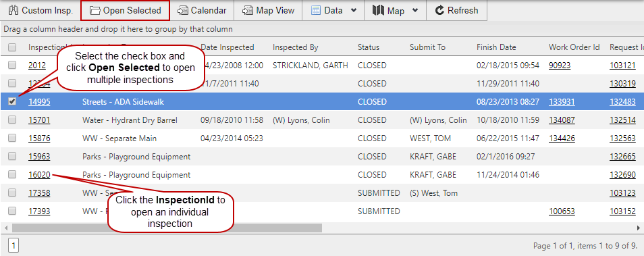Check the box for inspection 16020
Screen dimensions: 644x256
pos(12,175)
